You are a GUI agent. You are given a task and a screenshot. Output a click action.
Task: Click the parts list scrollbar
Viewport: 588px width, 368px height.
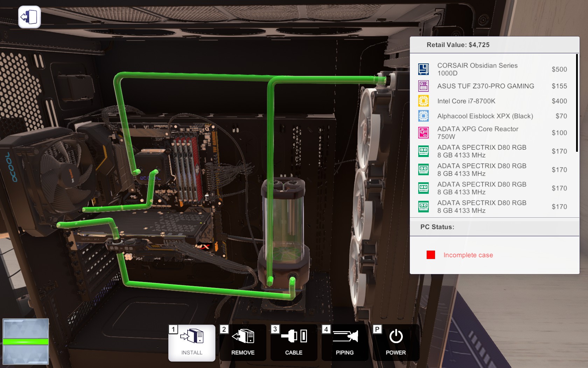tap(577, 103)
